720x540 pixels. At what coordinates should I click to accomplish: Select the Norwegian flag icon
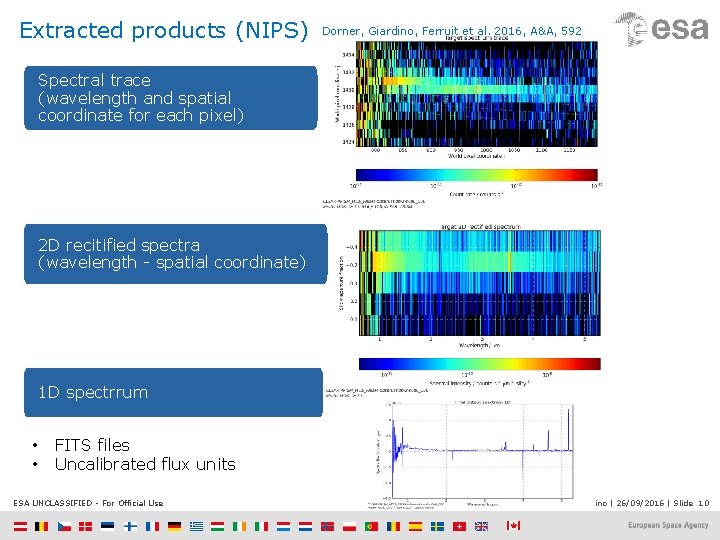(x=327, y=526)
